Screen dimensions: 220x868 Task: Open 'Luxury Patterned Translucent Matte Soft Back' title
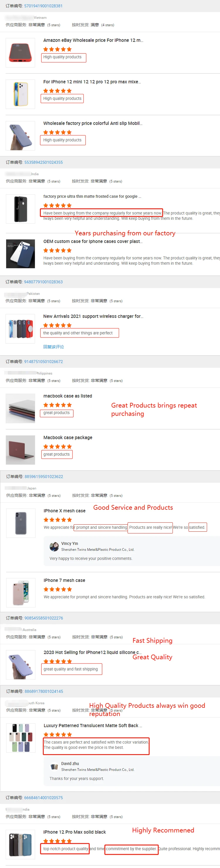point(93,725)
